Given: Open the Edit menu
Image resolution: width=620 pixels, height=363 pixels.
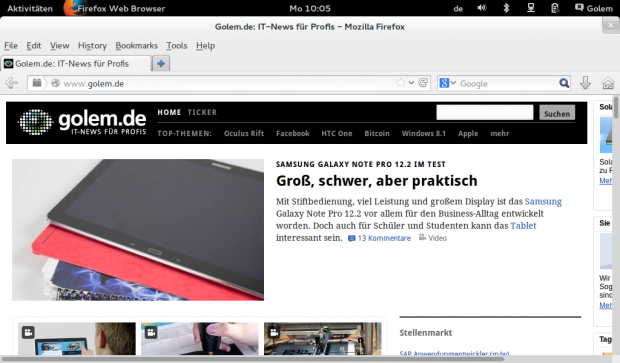Looking at the screenshot, I should pos(34,45).
